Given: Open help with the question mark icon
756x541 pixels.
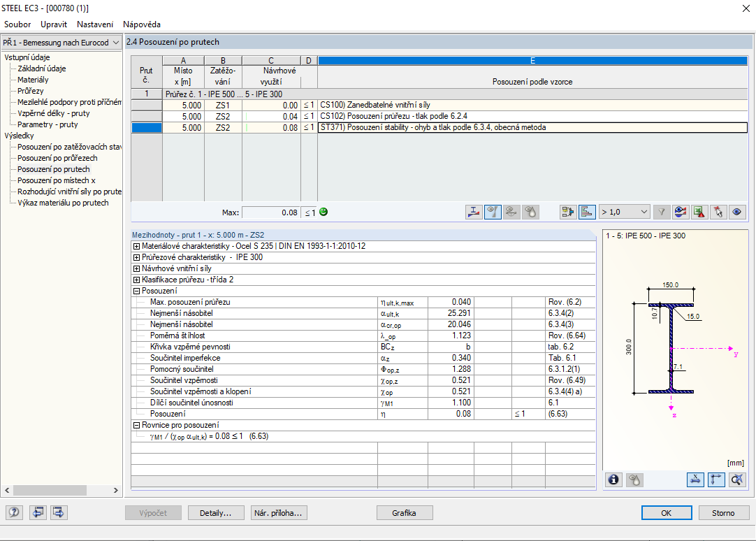Looking at the screenshot, I should (15, 512).
